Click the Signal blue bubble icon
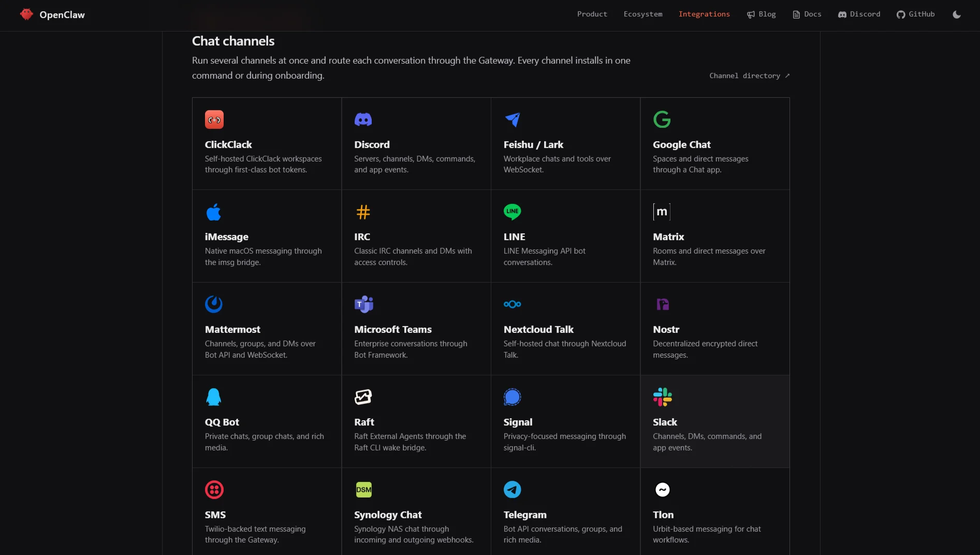Screen dimensions: 980x555 coord(513,397)
